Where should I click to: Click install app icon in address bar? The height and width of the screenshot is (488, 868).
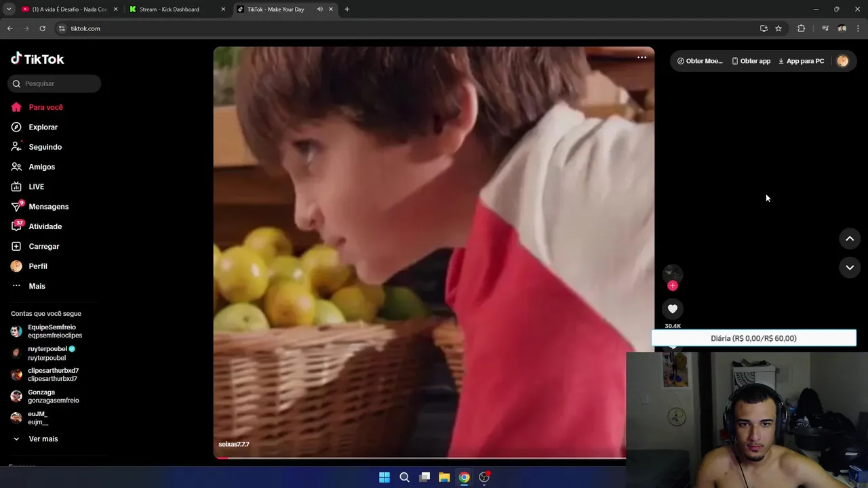tap(764, 28)
